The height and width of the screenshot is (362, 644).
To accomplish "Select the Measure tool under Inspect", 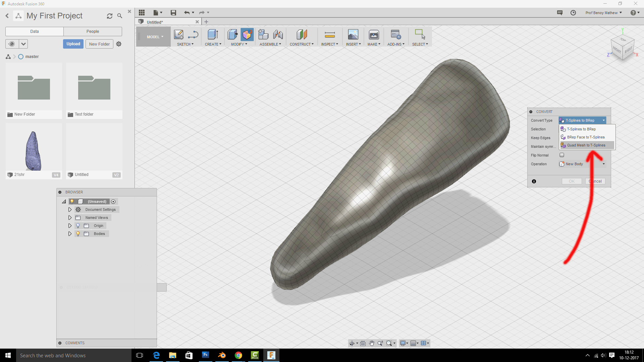I will tap(329, 35).
